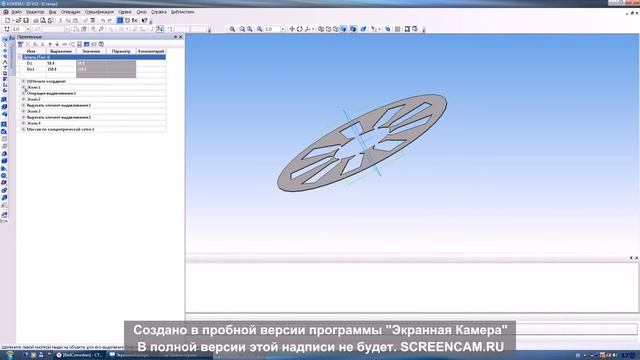Select zoom window magnifier tool

click(232, 29)
